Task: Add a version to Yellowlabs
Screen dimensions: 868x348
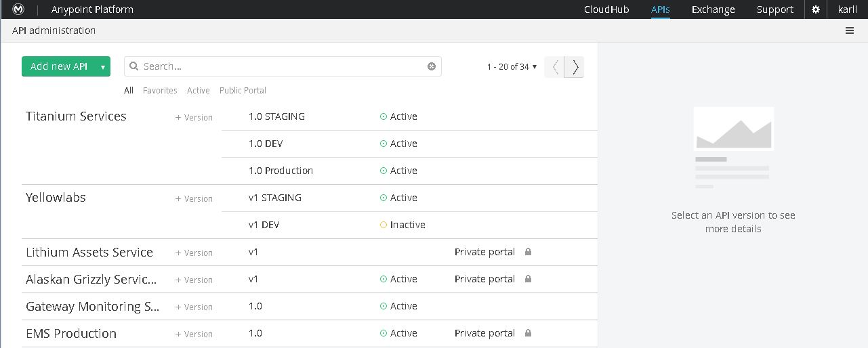Action: [194, 199]
